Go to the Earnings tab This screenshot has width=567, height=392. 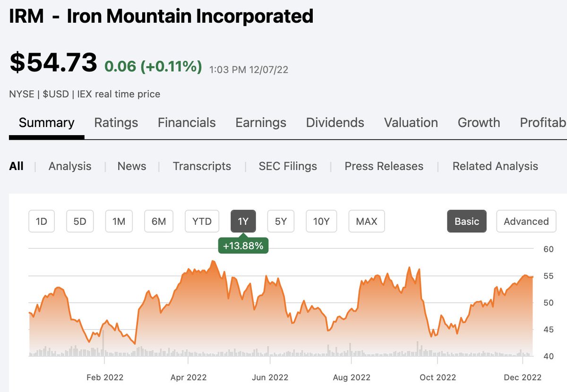point(261,123)
